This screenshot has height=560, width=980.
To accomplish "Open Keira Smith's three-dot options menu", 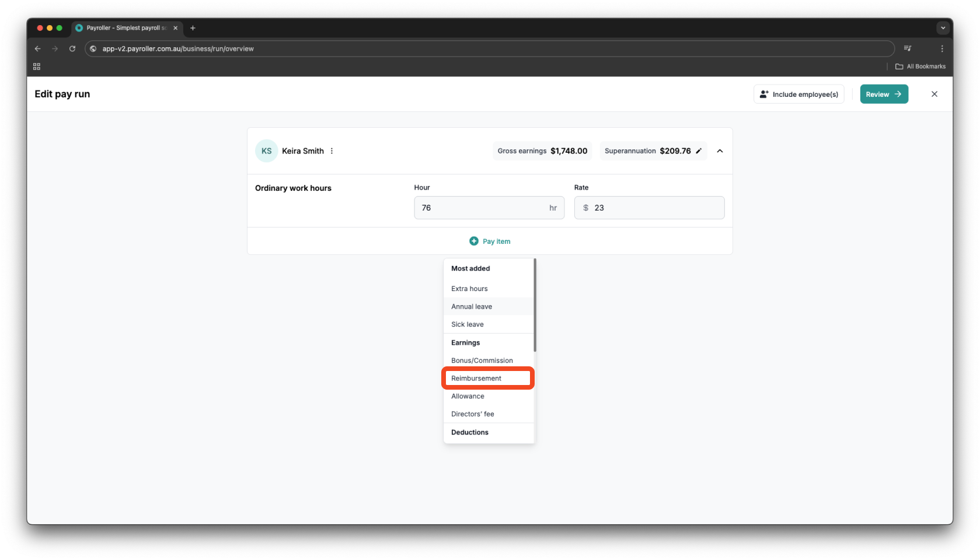I will pyautogui.click(x=332, y=150).
